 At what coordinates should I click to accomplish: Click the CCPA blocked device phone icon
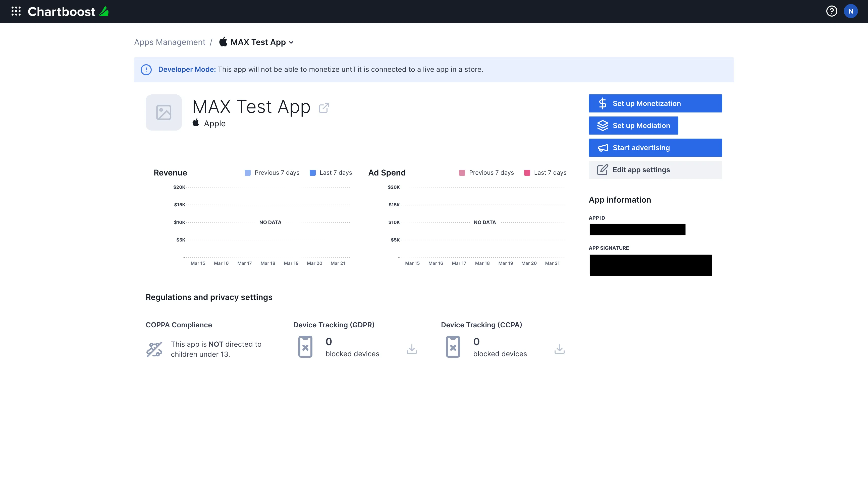pos(453,347)
